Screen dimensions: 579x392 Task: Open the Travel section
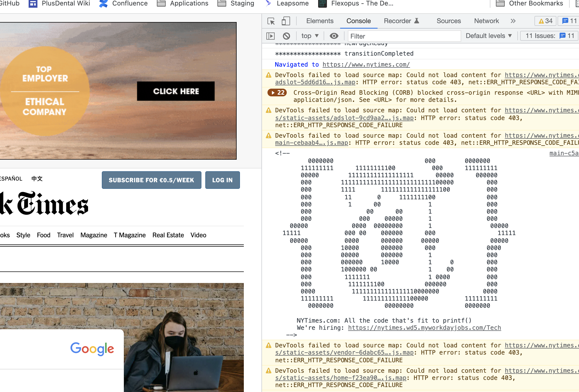65,235
